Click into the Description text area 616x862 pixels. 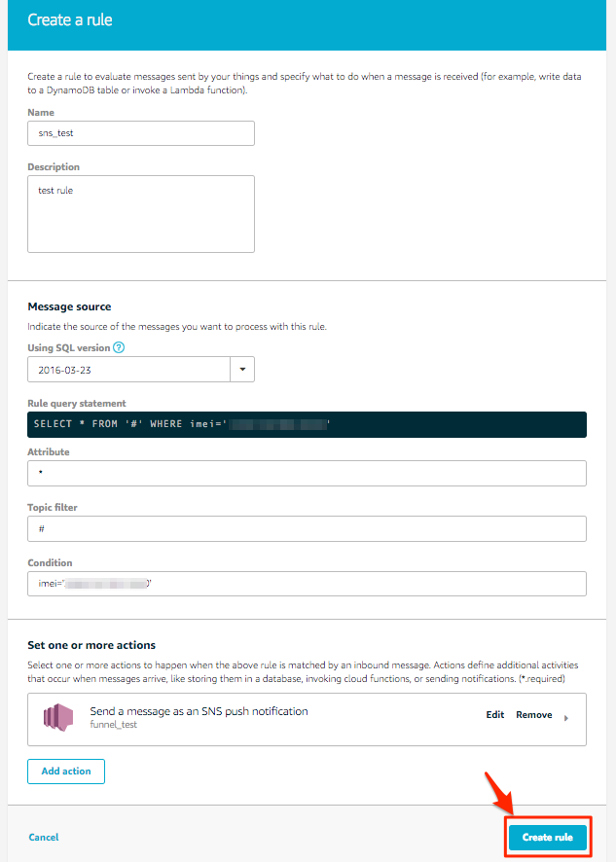coord(141,214)
